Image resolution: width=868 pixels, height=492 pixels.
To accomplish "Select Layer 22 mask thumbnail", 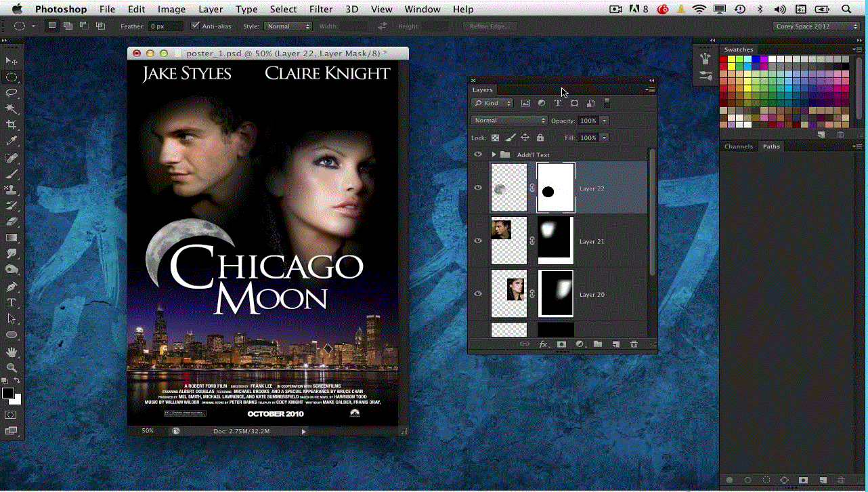I will pyautogui.click(x=556, y=188).
